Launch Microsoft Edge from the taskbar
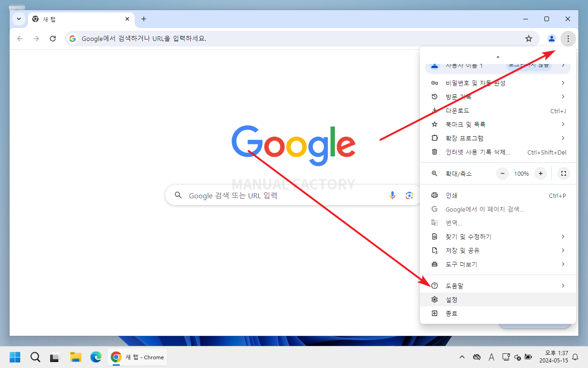The width and height of the screenshot is (588, 368). (96, 357)
